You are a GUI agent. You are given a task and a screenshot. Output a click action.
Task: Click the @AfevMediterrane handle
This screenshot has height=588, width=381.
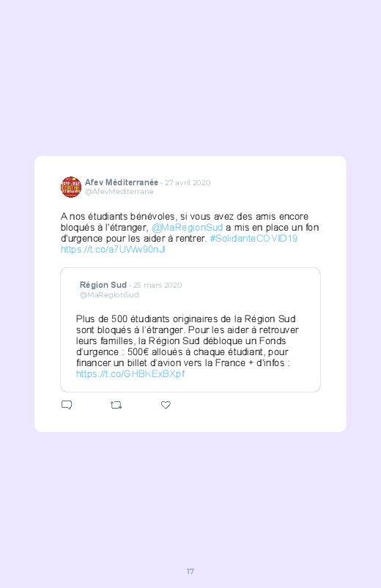tap(119, 192)
